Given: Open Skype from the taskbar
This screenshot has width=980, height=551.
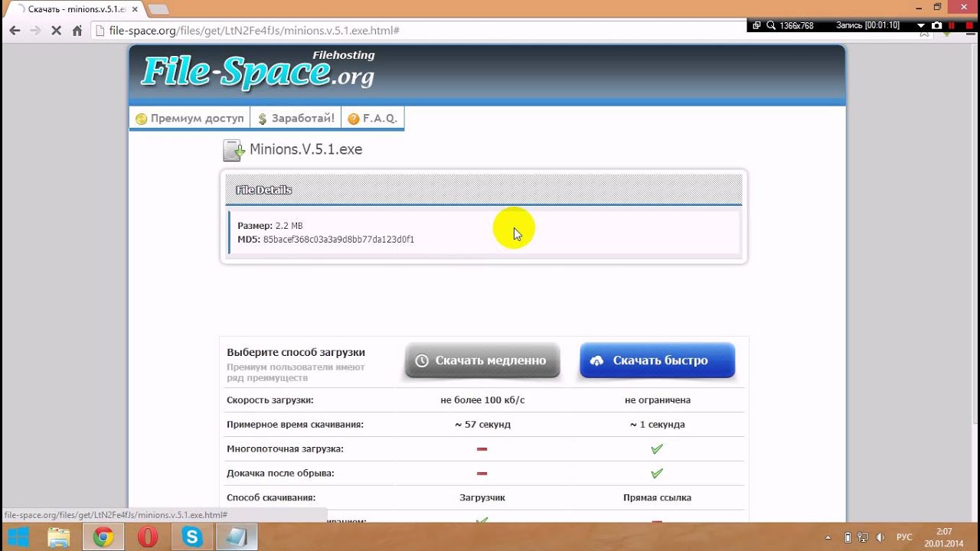Looking at the screenshot, I should pyautogui.click(x=192, y=537).
